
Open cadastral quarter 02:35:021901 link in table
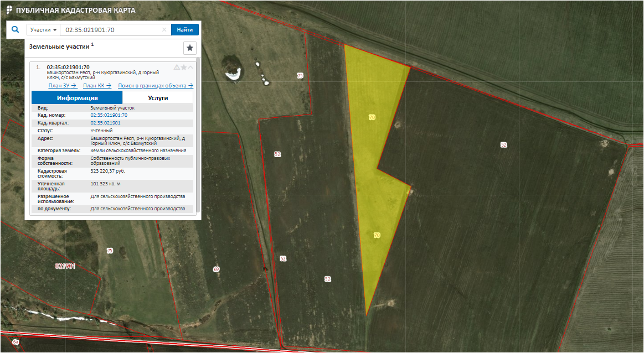pos(105,122)
